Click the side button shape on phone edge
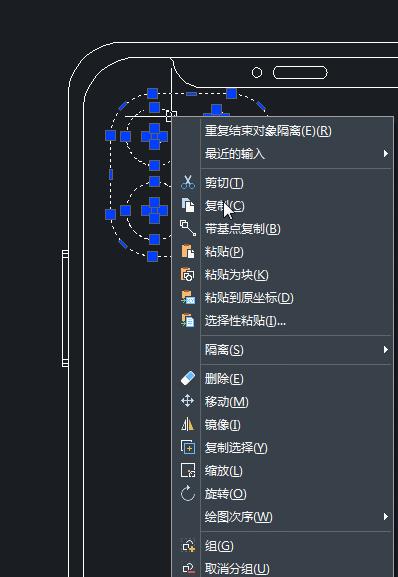This screenshot has height=577, width=398. click(65, 308)
